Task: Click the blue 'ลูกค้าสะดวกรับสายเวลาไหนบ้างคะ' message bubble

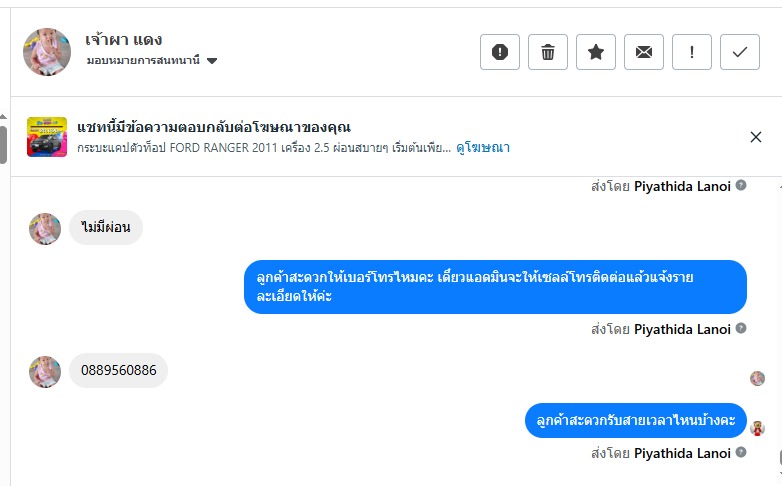Action: (x=636, y=420)
